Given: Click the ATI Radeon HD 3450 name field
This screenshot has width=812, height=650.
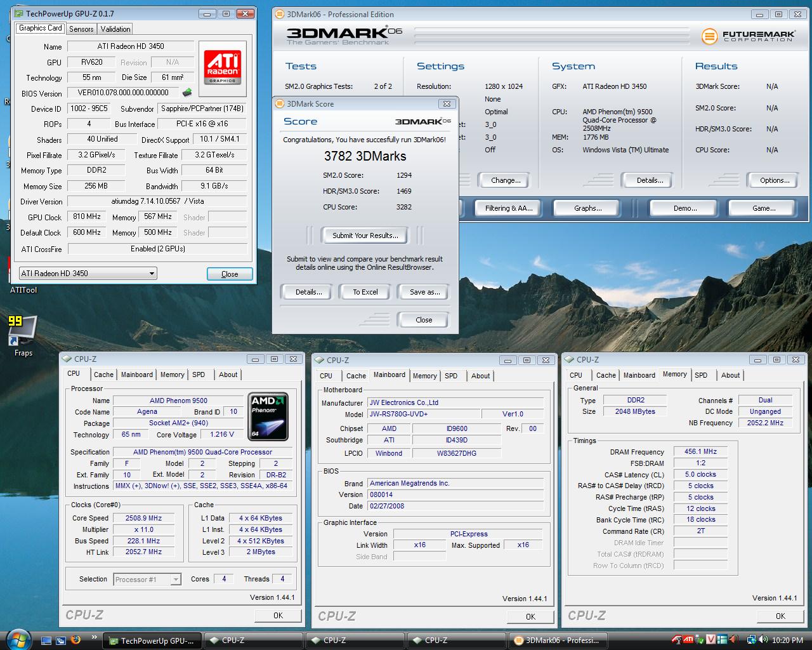Looking at the screenshot, I should pyautogui.click(x=131, y=46).
